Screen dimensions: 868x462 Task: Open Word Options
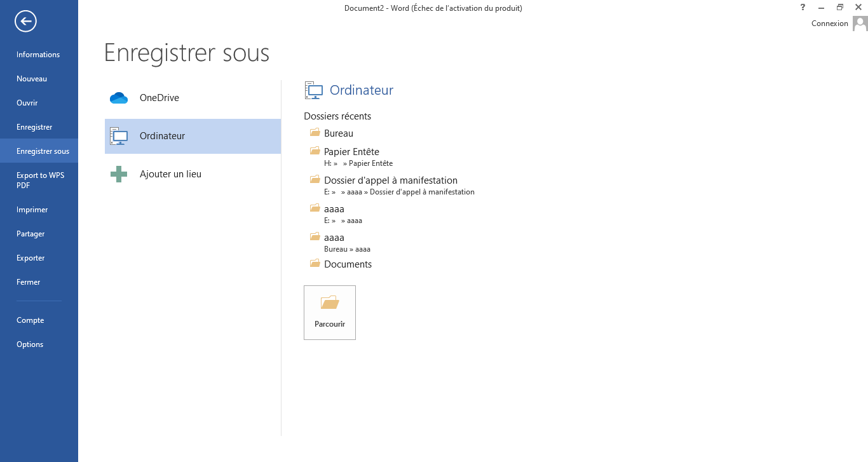coord(39,344)
